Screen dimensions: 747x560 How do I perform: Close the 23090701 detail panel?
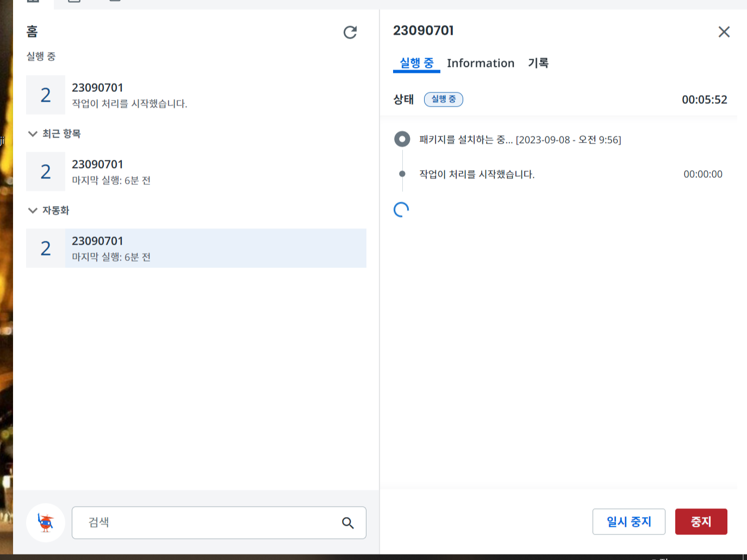pos(724,32)
